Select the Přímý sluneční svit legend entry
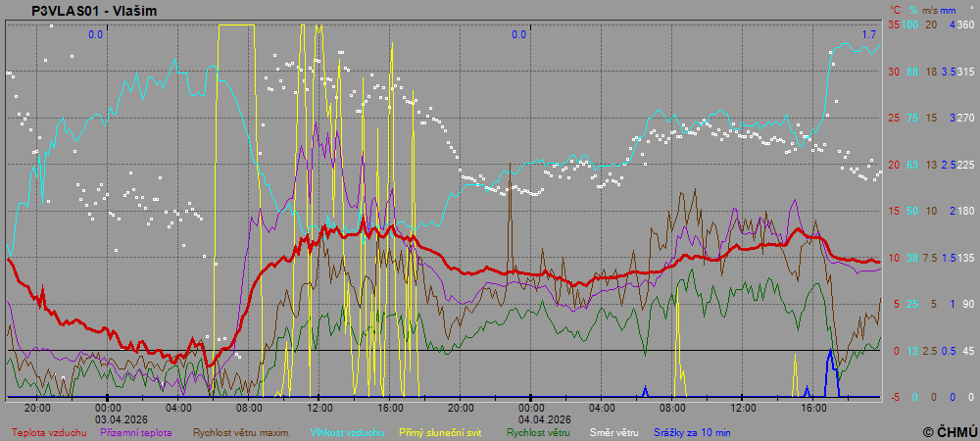 click(440, 431)
